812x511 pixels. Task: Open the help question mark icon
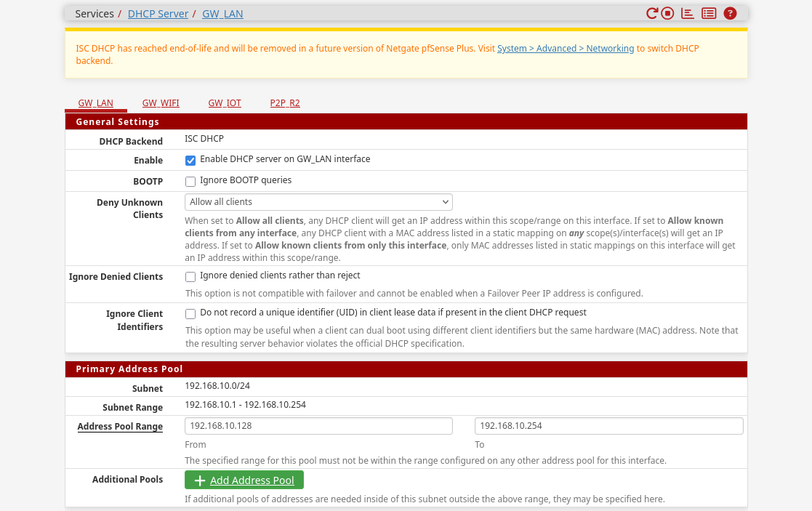pyautogui.click(x=730, y=14)
